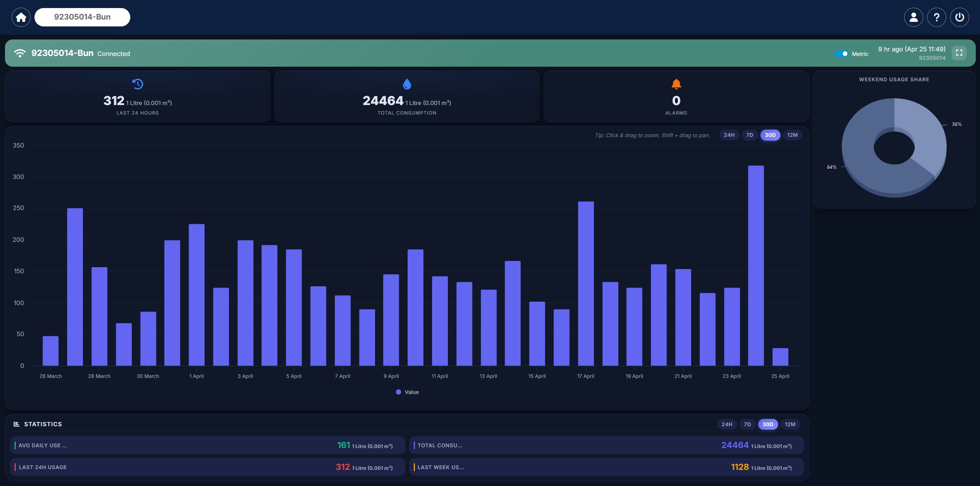
Task: Click the Statistics chart icon
Action: [16, 424]
